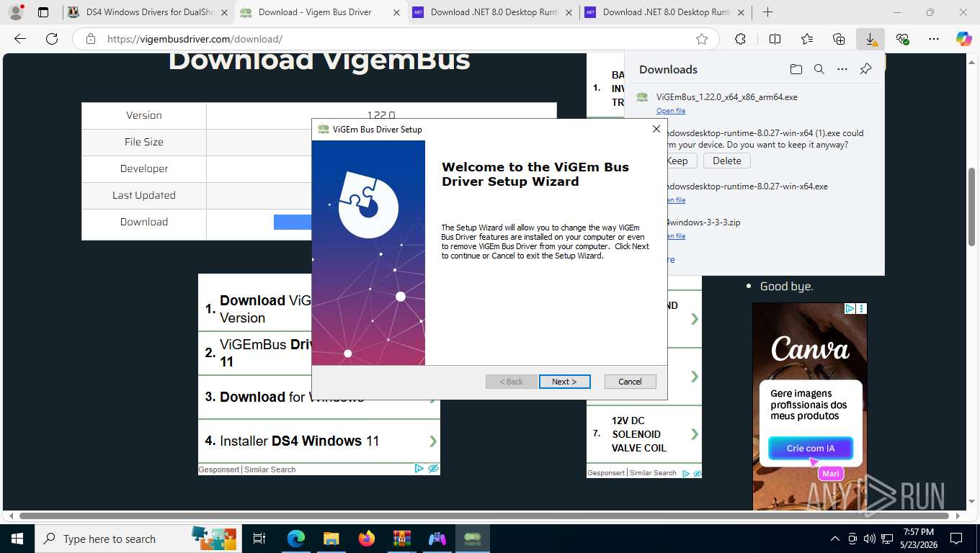Close the ViGEm Bus Driver Setup dialog
This screenshot has width=980, height=553.
click(656, 129)
